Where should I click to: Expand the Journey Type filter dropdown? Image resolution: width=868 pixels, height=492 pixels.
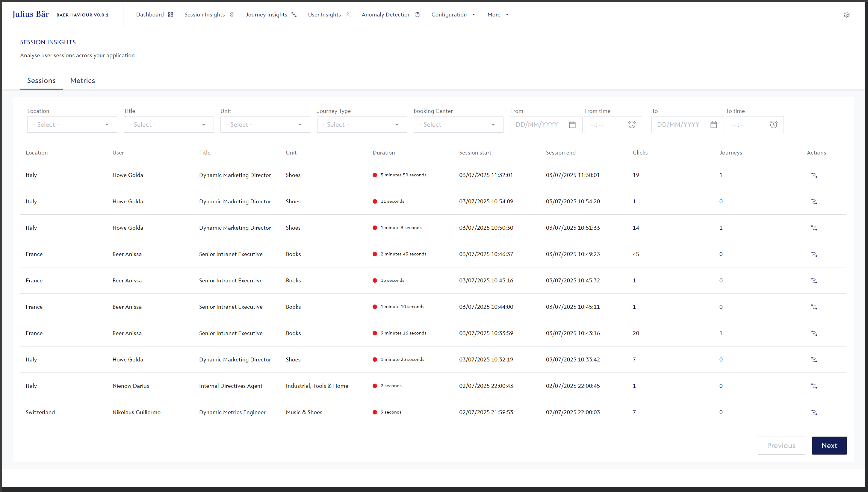pyautogui.click(x=362, y=125)
